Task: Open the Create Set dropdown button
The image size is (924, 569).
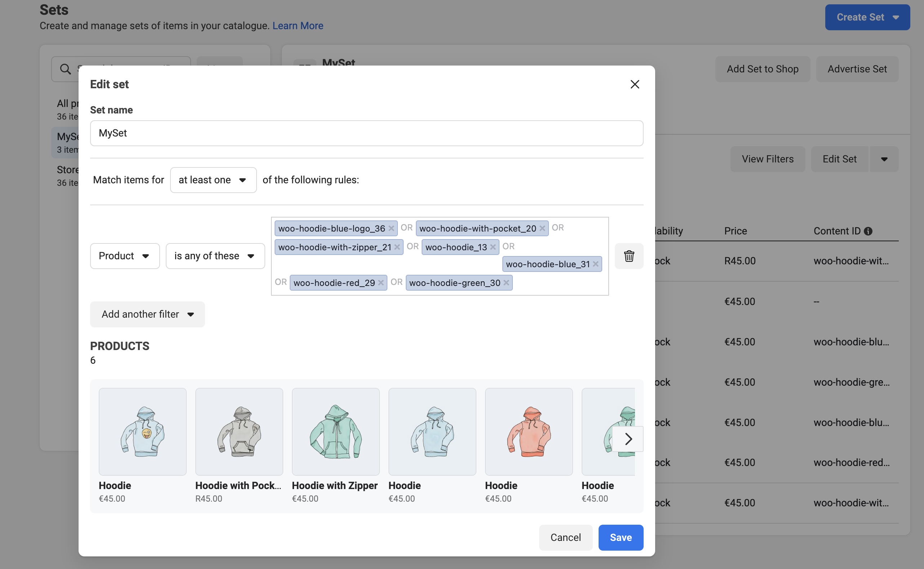Action: click(x=867, y=17)
